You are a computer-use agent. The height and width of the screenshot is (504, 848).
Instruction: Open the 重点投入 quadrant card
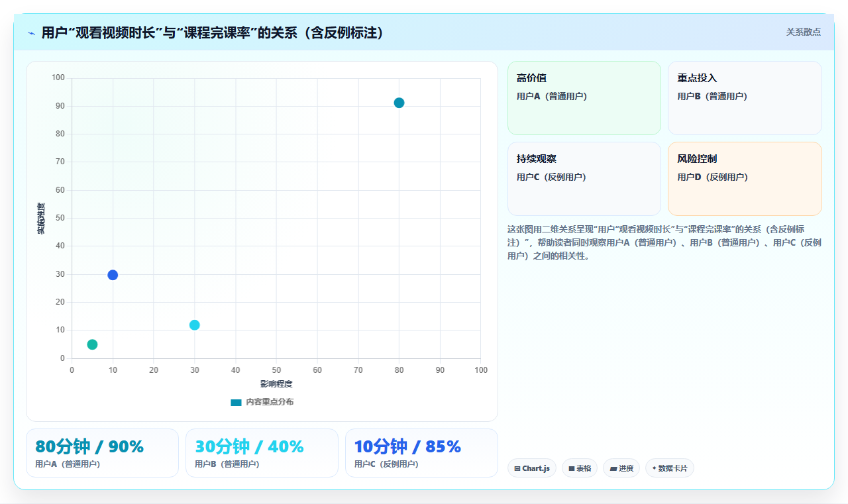pos(745,98)
